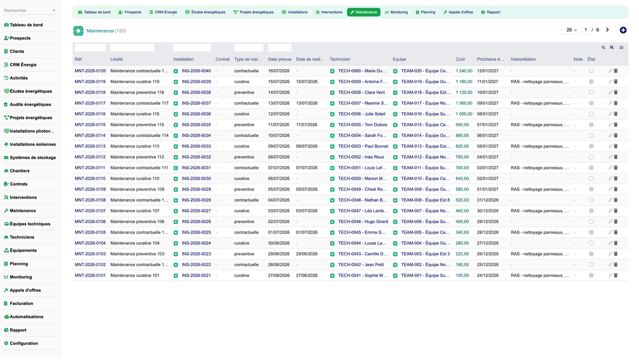Open the 20 rows-per-page dropdown
This screenshot has height=364, width=639.
[569, 30]
